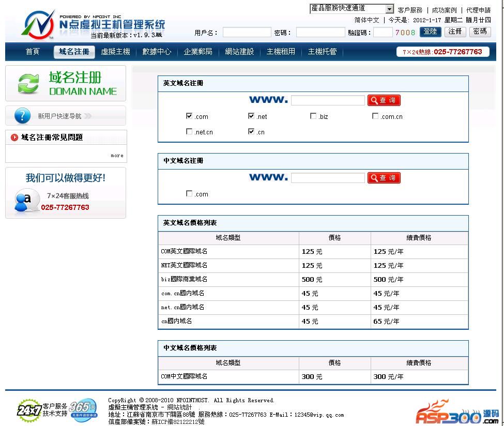Focus the 用戶名 input field

tap(247, 33)
